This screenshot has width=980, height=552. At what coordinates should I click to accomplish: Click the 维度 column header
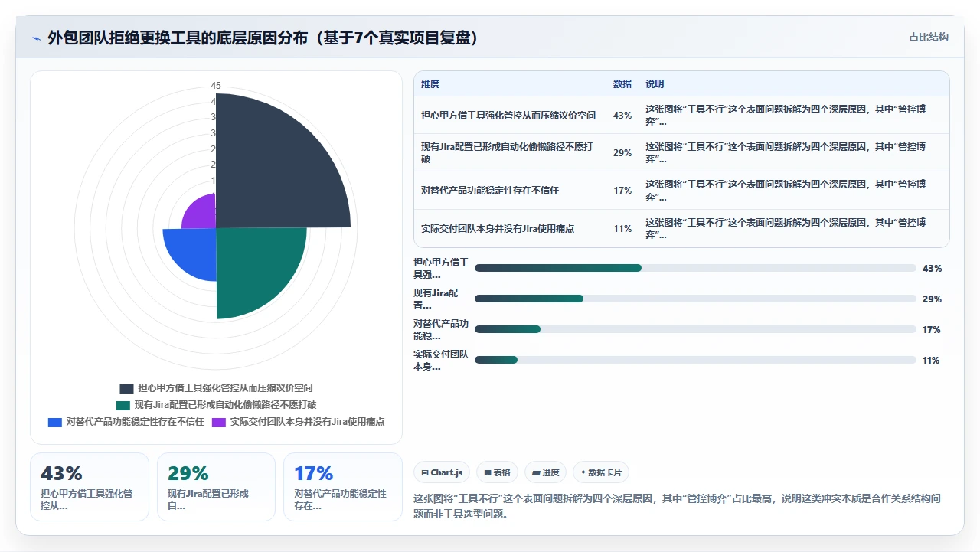tap(430, 84)
